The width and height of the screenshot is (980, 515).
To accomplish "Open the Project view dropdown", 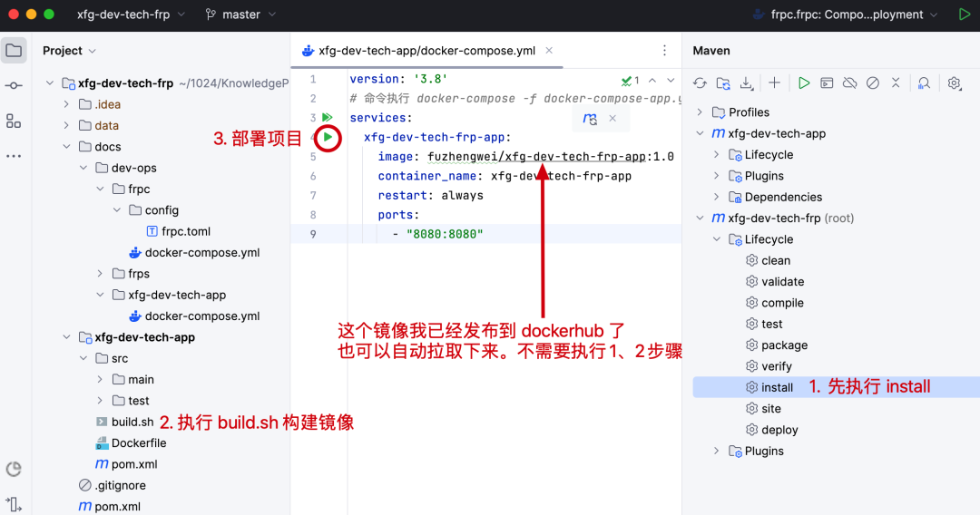I will (69, 51).
